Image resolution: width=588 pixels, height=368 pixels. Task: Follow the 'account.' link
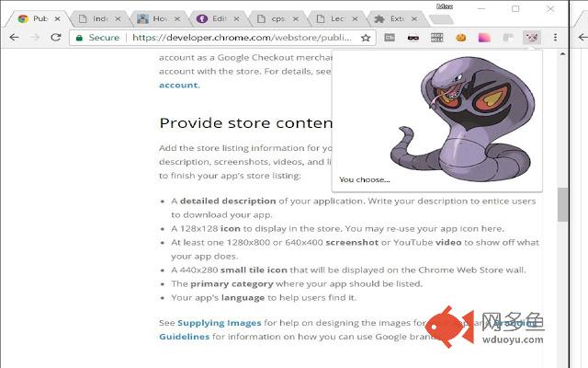pyautogui.click(x=179, y=86)
